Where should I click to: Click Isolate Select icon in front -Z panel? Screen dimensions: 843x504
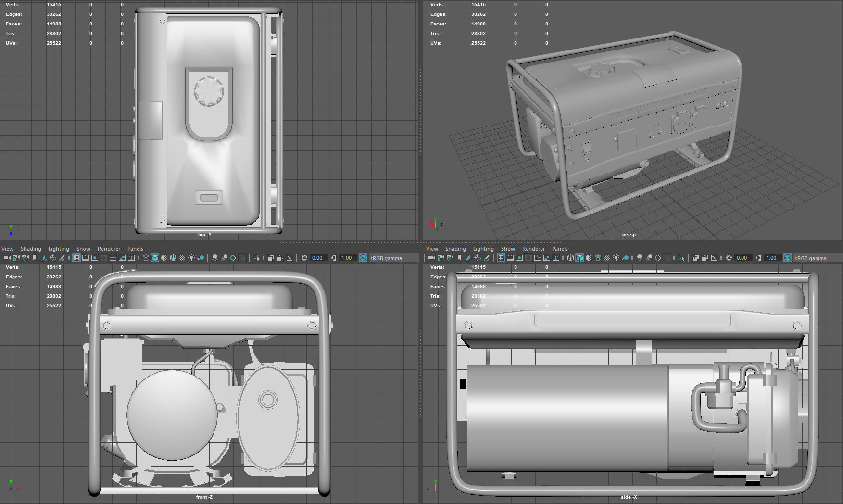pyautogui.click(x=257, y=258)
